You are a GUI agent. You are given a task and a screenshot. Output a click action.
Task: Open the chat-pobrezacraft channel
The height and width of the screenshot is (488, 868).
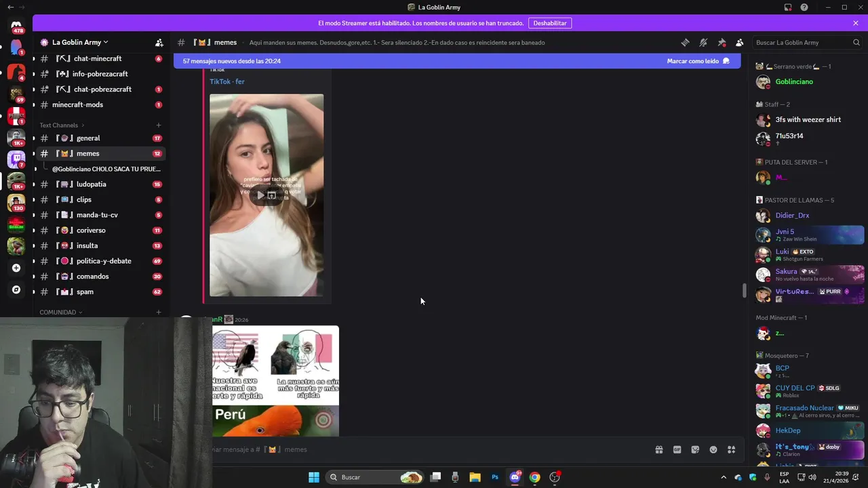100,89
